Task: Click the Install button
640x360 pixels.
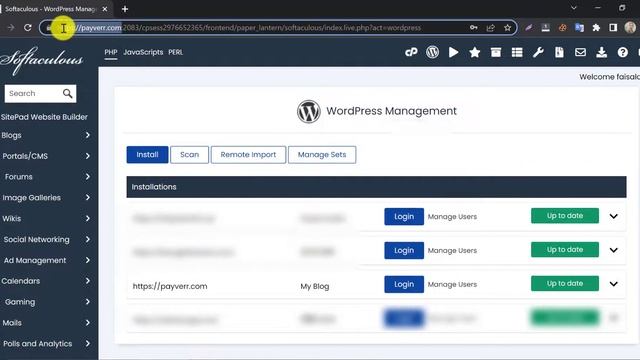Action: 147,155
